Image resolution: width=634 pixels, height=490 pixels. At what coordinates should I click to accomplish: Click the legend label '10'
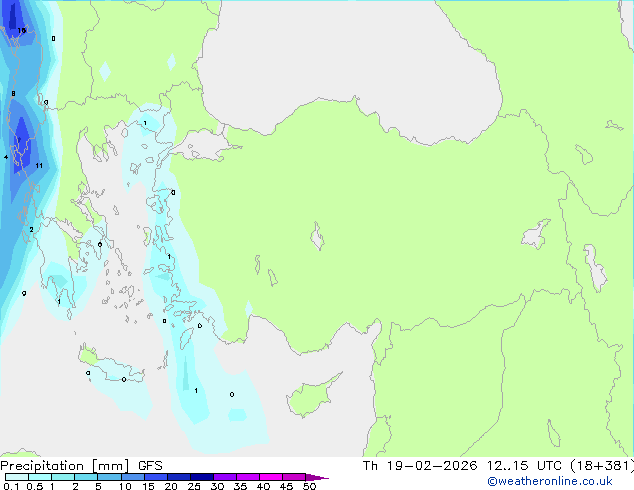(x=125, y=486)
